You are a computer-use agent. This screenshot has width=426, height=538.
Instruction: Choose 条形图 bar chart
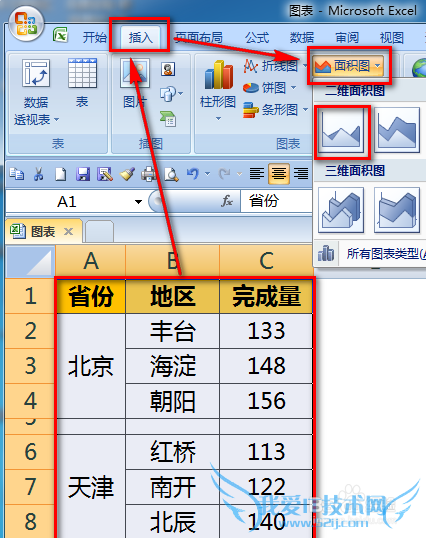(275, 110)
